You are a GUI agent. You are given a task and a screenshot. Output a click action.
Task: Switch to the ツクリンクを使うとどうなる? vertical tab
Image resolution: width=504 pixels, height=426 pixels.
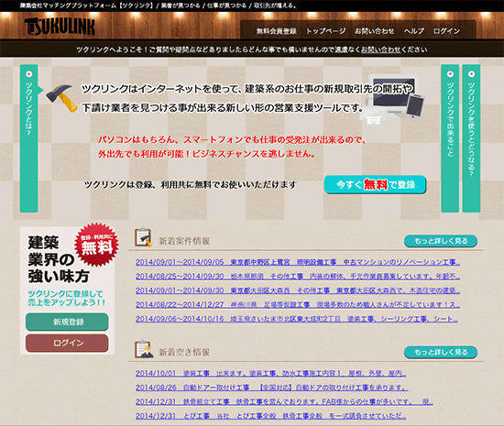click(471, 138)
